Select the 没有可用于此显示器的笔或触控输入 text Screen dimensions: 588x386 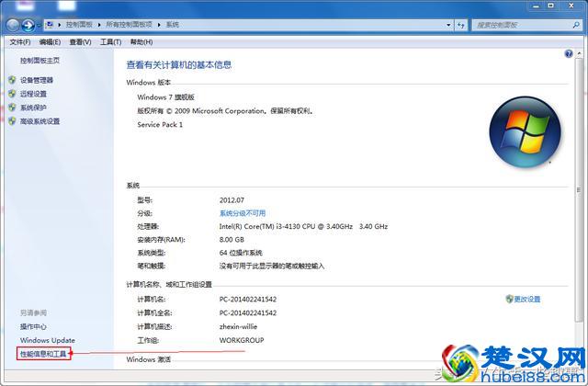(x=272, y=266)
